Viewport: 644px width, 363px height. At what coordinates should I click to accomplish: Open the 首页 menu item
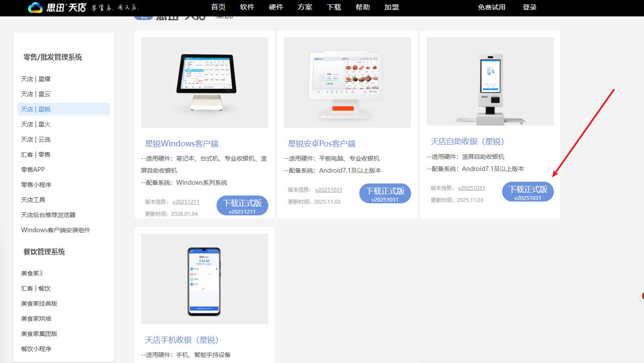(x=218, y=7)
